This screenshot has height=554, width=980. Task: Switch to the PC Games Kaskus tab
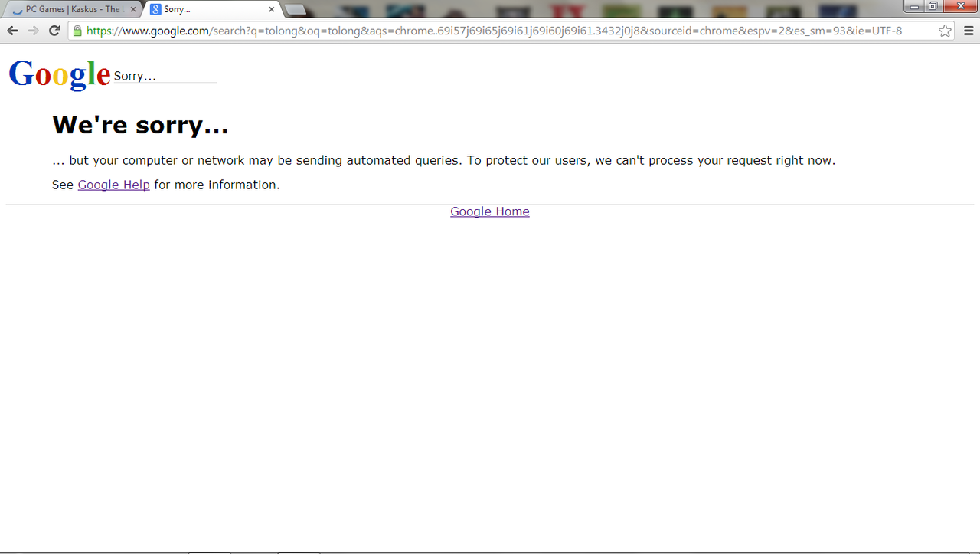(73, 9)
